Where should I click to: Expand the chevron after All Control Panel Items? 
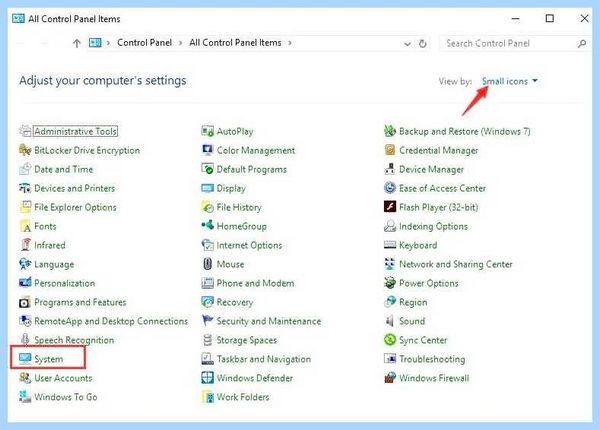tap(290, 43)
